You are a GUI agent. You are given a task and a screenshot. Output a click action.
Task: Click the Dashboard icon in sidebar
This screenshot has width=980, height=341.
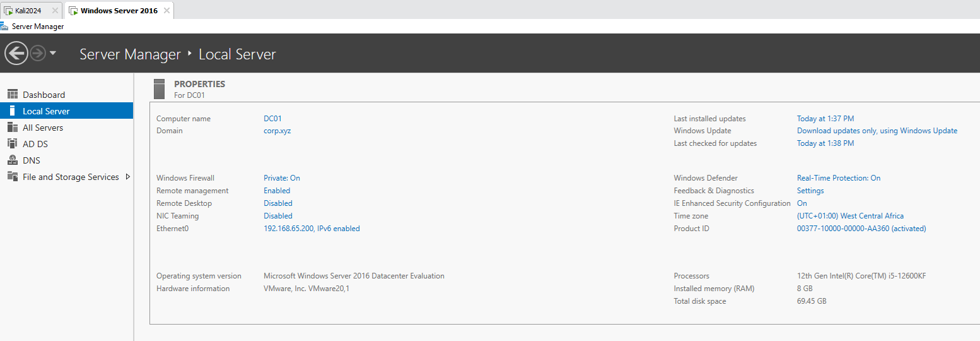click(x=13, y=95)
